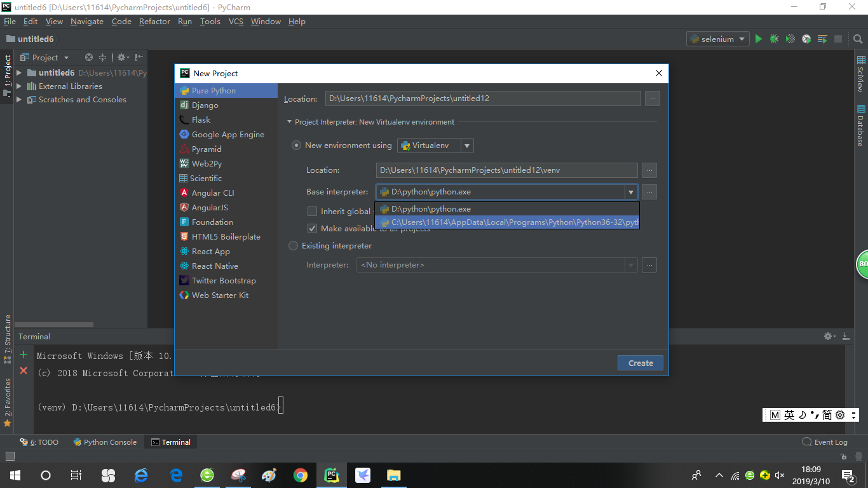Click the Project panel horizontal scrollbar
This screenshot has height=488, width=868.
point(54,325)
